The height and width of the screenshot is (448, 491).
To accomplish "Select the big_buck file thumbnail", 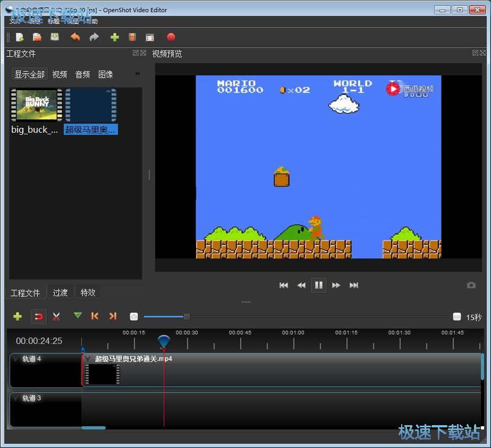I will coord(37,105).
